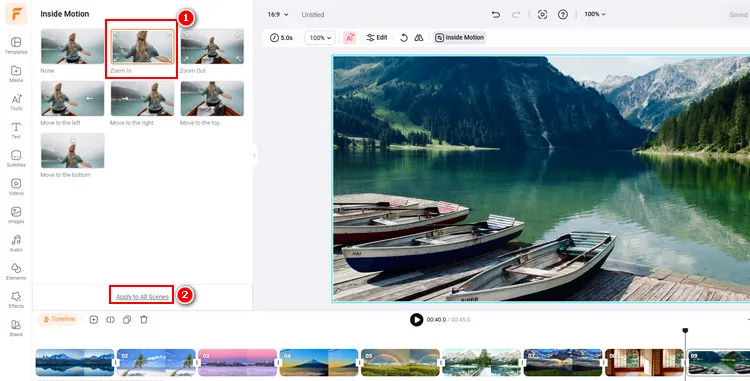Open the Edit image tool
This screenshot has width=750, height=381.
coord(377,38)
